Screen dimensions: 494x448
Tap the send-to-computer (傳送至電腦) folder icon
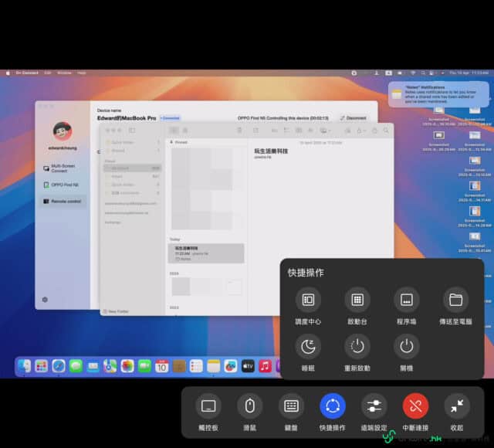[455, 300]
